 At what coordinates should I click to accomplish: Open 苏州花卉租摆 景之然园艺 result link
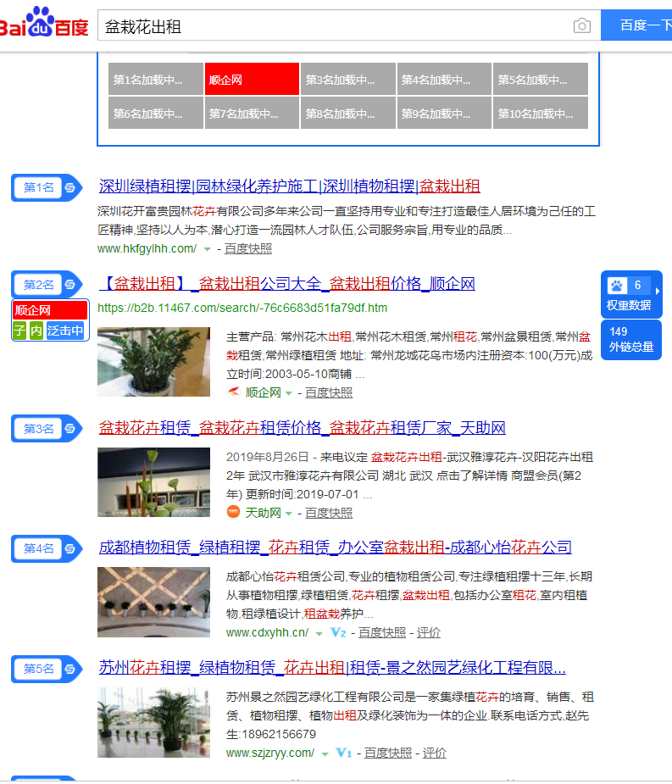(x=332, y=668)
